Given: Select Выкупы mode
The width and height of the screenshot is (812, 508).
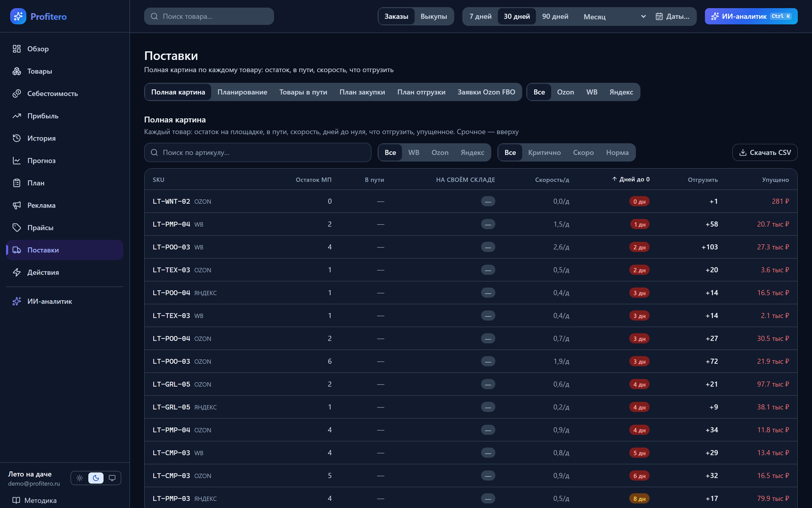Looking at the screenshot, I should (x=433, y=16).
